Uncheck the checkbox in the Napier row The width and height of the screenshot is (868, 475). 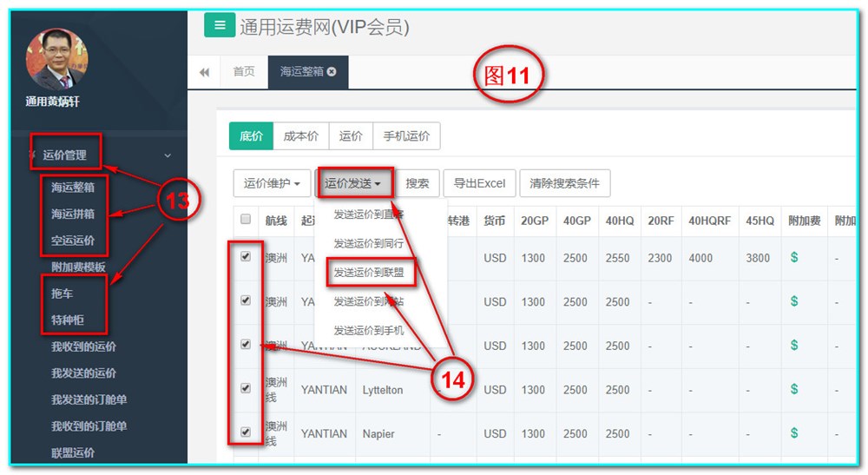coord(246,432)
